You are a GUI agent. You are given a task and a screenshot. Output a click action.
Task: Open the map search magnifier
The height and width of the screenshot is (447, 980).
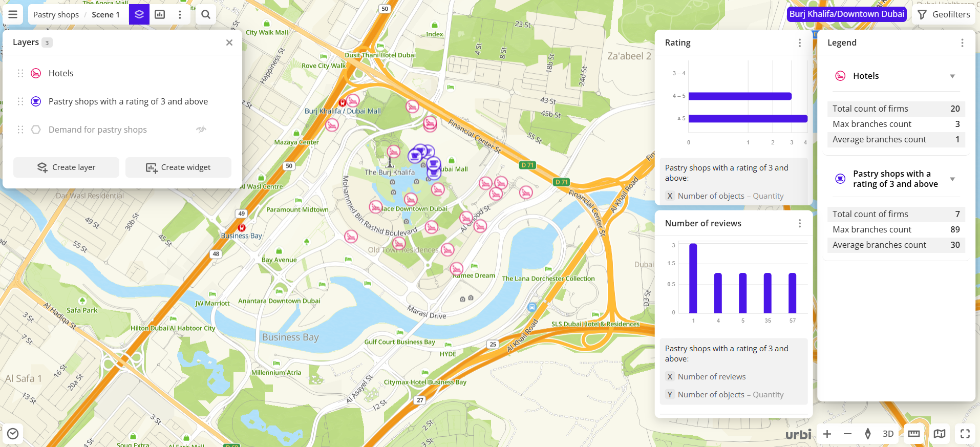click(206, 14)
